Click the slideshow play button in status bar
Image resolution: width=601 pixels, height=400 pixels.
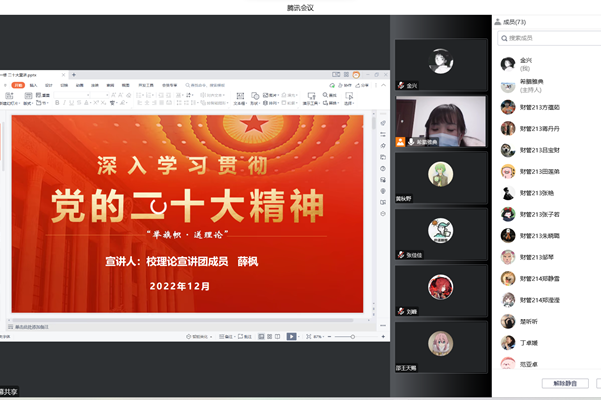(x=291, y=337)
